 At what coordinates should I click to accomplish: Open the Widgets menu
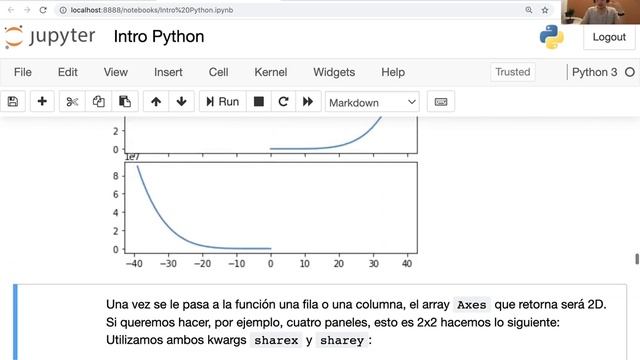click(334, 72)
